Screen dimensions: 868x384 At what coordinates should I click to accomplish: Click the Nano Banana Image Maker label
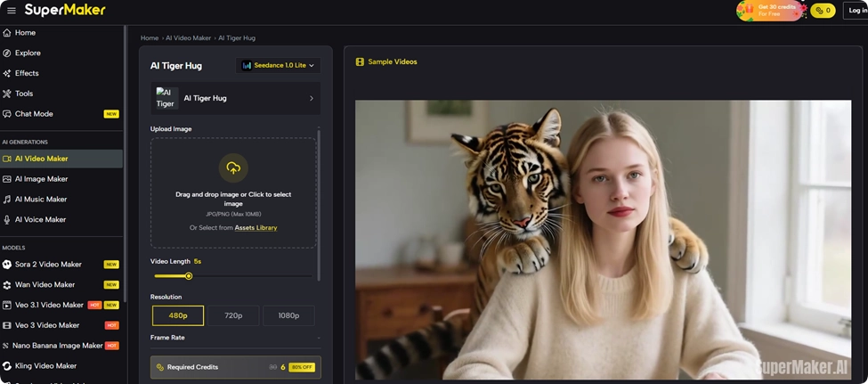pos(58,346)
